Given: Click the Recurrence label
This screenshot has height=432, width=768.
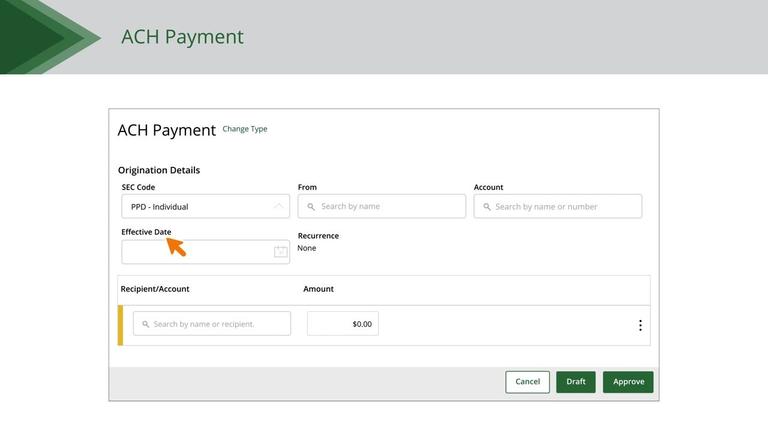Looking at the screenshot, I should tap(318, 236).
